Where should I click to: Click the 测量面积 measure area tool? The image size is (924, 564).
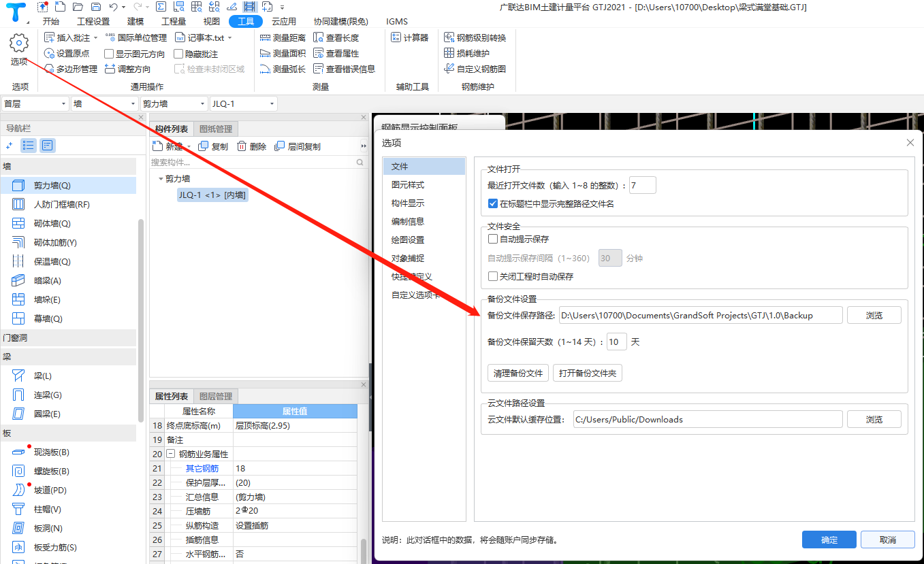pyautogui.click(x=283, y=53)
